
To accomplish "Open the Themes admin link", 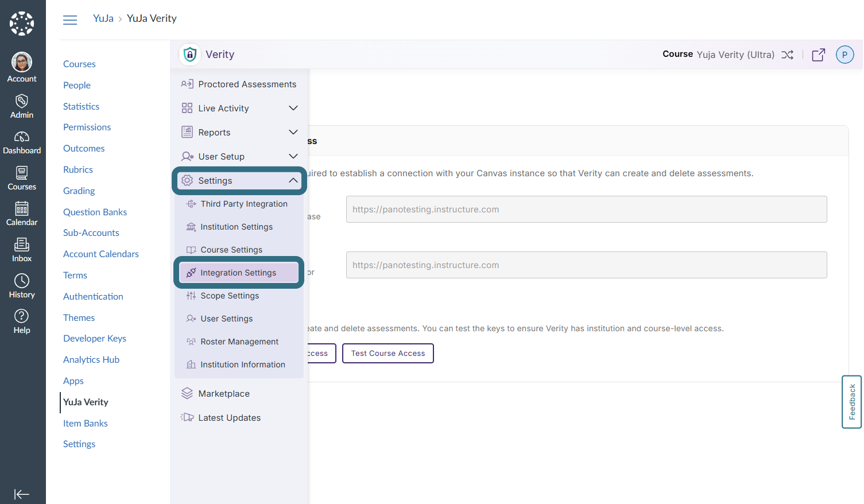I will tap(79, 317).
